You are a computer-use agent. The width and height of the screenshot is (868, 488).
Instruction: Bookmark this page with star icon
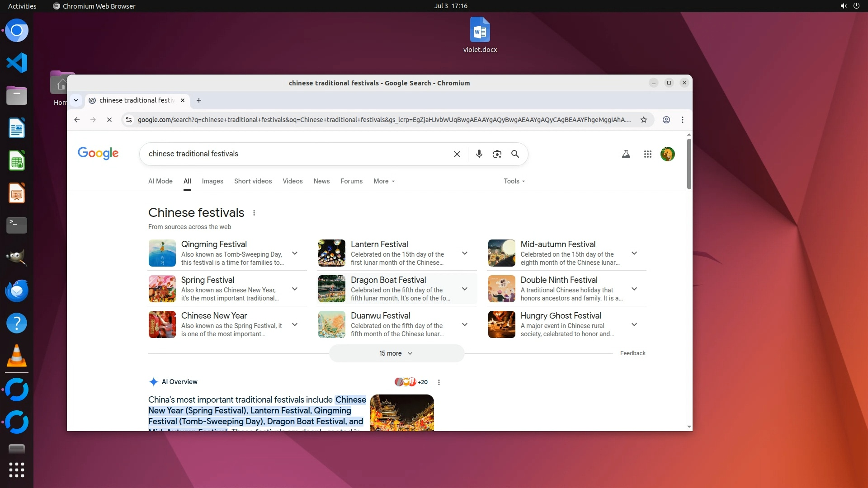click(643, 120)
